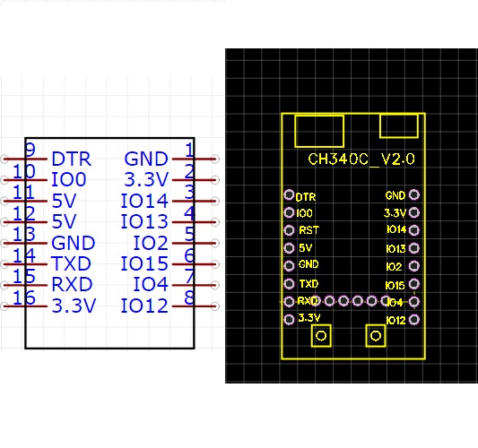Select the CH340C_V2.0 silkscreen text
478x448 pixels.
click(361, 159)
